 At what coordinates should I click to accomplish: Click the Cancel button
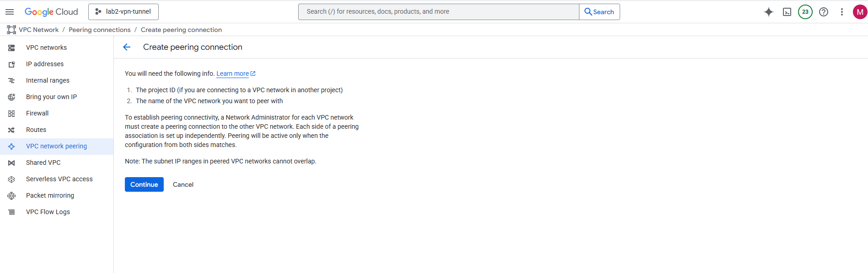[183, 184]
